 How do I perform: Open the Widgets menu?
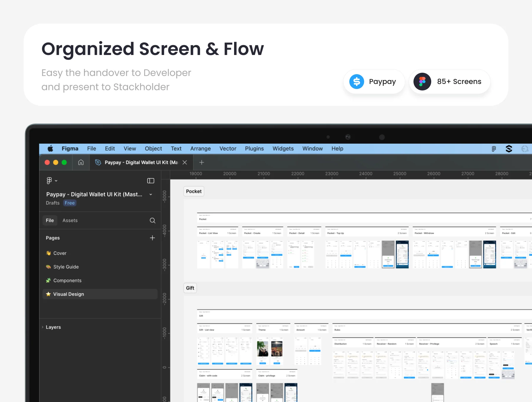(x=283, y=149)
